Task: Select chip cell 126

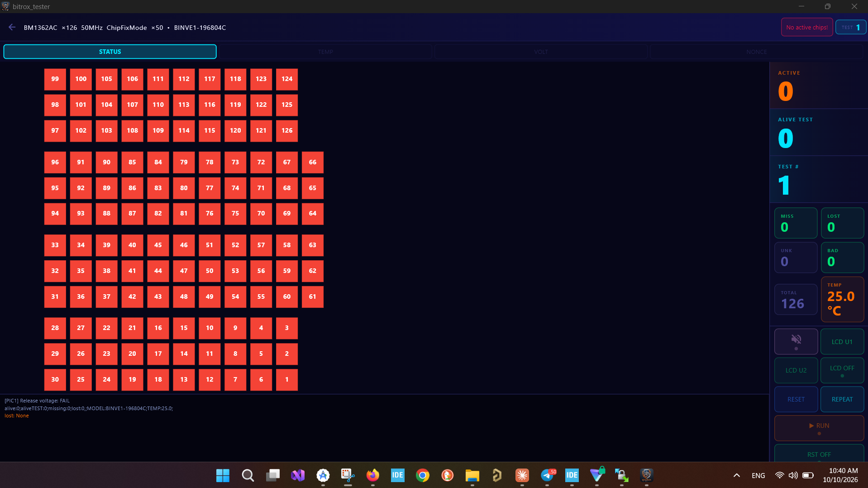Action: click(x=287, y=131)
